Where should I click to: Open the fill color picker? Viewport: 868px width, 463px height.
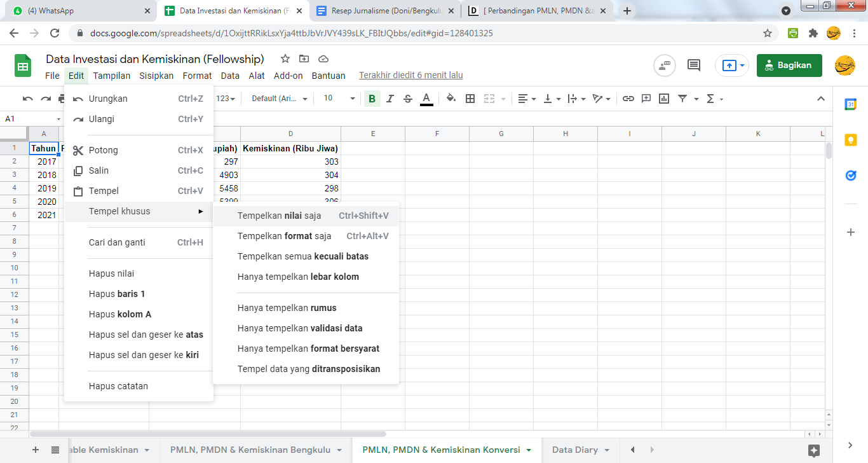451,99
